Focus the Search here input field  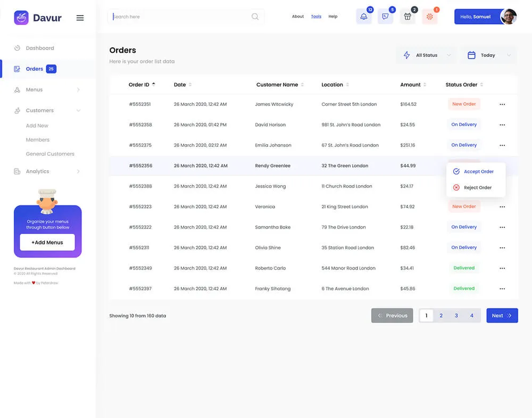(x=186, y=16)
